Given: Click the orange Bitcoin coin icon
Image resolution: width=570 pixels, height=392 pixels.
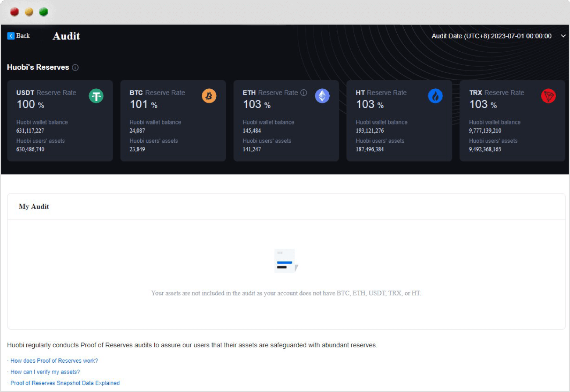Looking at the screenshot, I should click(209, 96).
